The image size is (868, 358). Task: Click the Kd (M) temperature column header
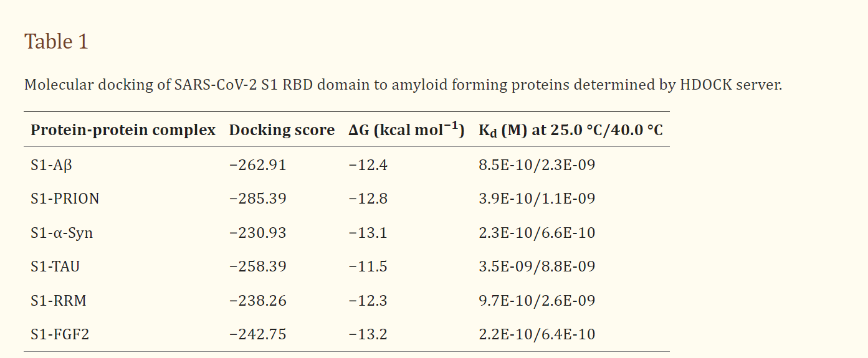point(570,130)
